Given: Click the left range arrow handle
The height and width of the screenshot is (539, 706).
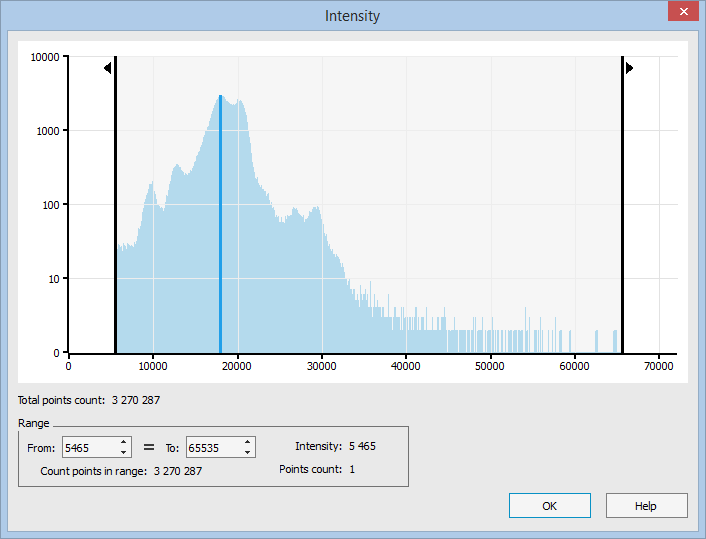Looking at the screenshot, I should [107, 68].
